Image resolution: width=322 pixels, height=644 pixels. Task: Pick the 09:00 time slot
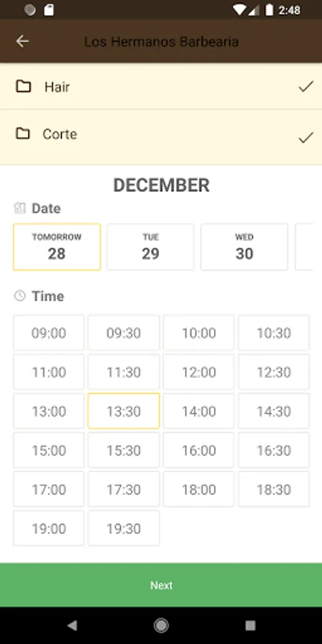49,333
